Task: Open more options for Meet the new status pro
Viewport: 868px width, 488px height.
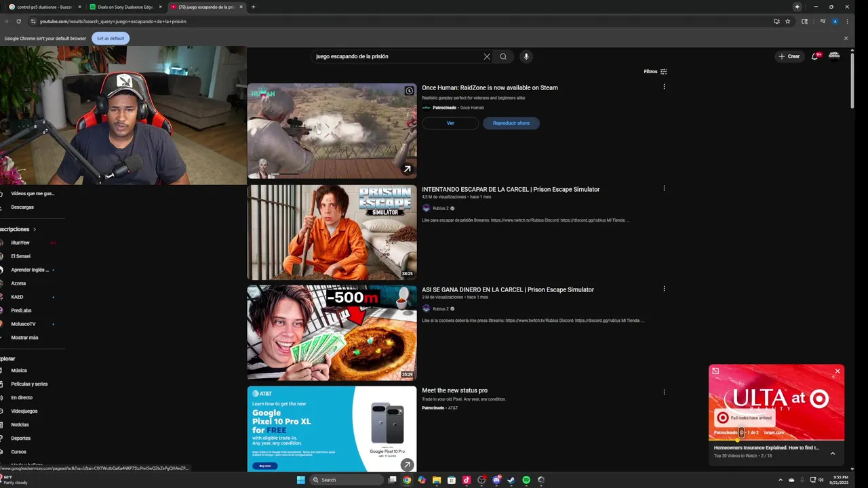Action: point(664,392)
